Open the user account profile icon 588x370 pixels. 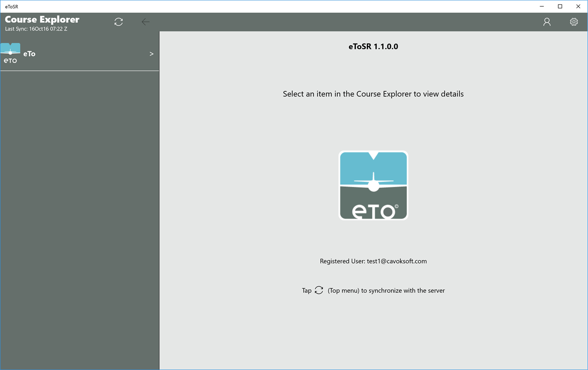coord(547,22)
